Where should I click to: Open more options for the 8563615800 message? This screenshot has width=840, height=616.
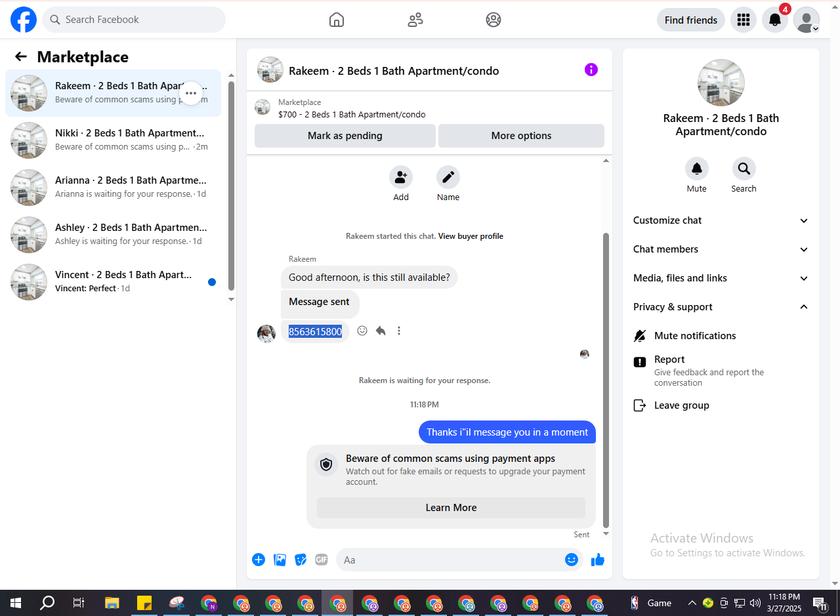(x=399, y=331)
